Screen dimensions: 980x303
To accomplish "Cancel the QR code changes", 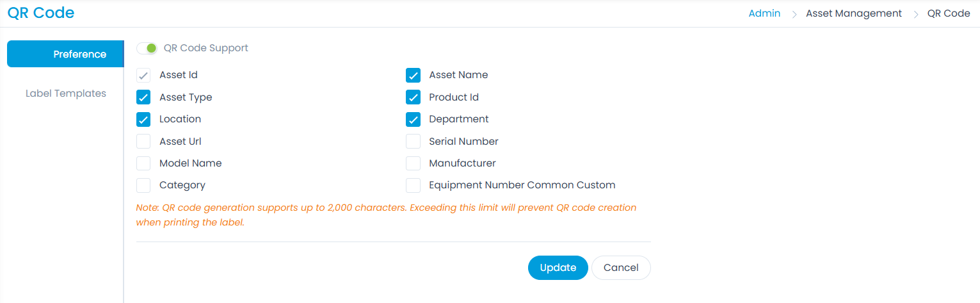I will [x=621, y=268].
